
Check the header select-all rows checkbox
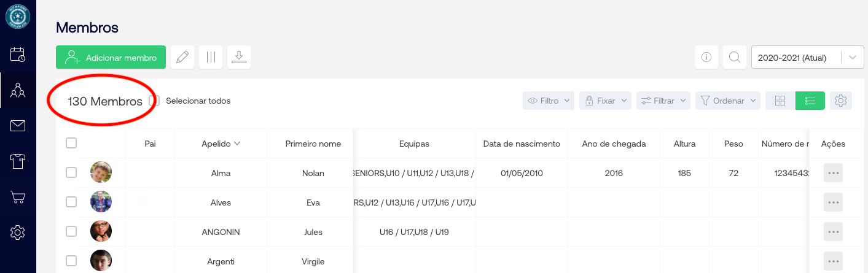pos(71,143)
